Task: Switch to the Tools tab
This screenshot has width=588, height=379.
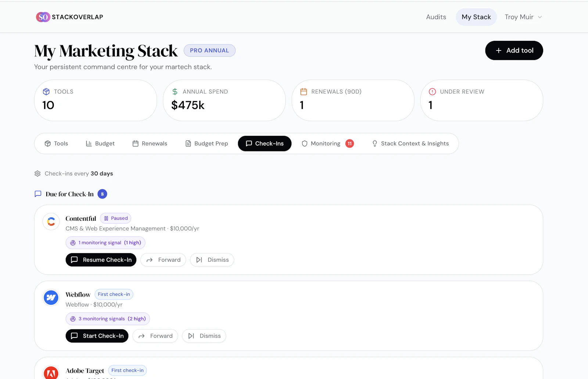Action: [x=56, y=144]
